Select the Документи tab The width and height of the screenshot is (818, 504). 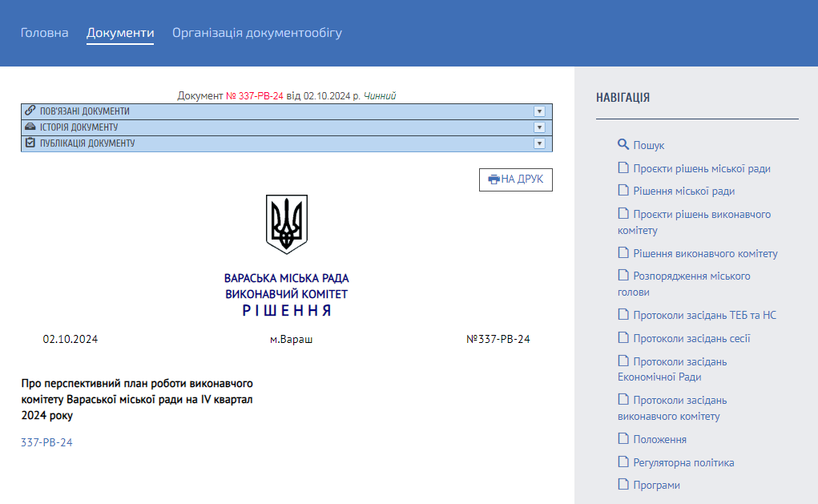click(x=120, y=33)
